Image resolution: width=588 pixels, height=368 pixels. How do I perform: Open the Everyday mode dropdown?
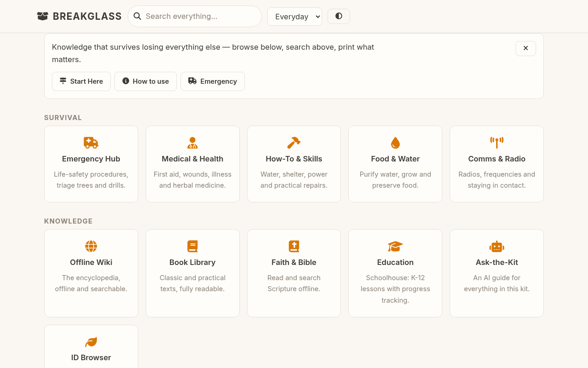coord(294,17)
